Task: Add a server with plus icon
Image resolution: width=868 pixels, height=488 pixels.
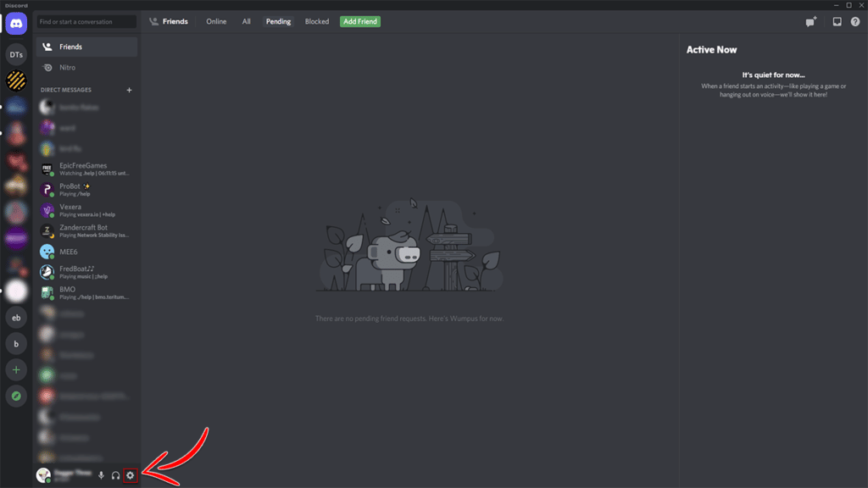Action: 16,370
